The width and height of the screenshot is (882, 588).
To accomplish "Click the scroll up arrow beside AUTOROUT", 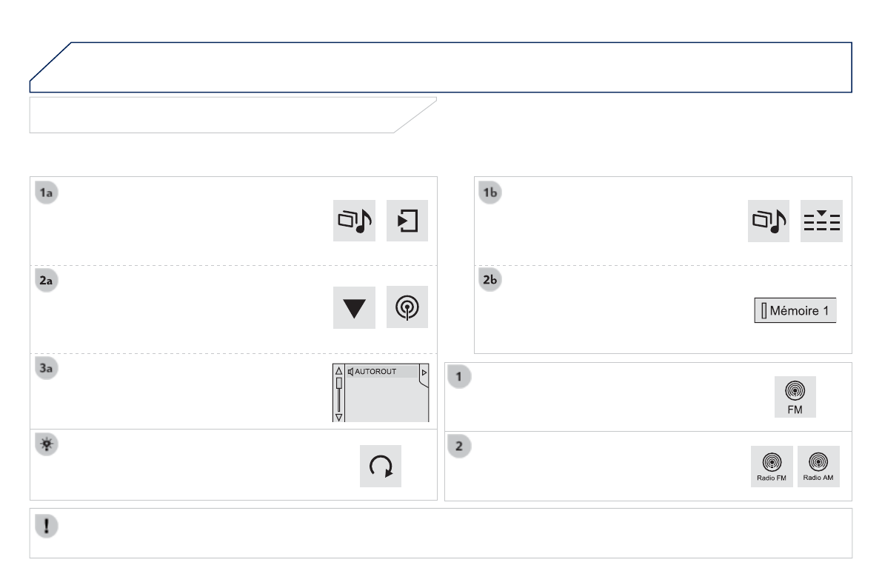I will point(340,371).
